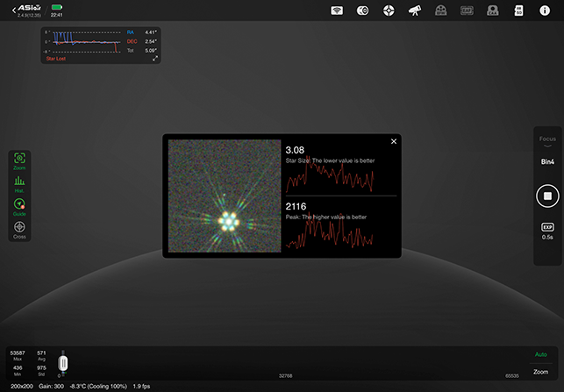This screenshot has height=392, width=564.
Task: Click the 65535 histogram maximum label
Action: click(x=512, y=376)
